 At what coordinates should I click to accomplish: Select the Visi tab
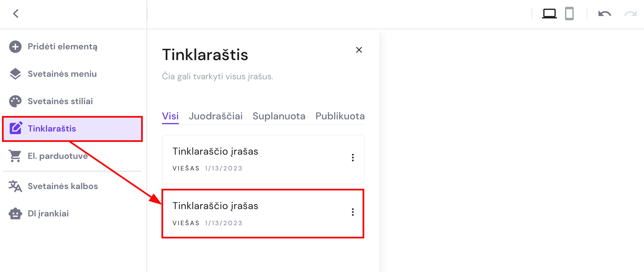tap(170, 116)
